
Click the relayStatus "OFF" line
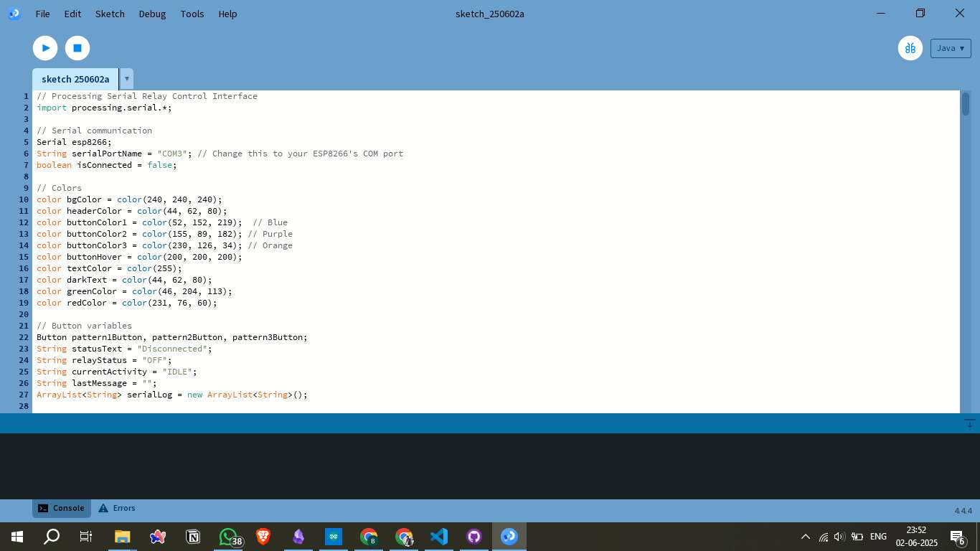tap(104, 360)
